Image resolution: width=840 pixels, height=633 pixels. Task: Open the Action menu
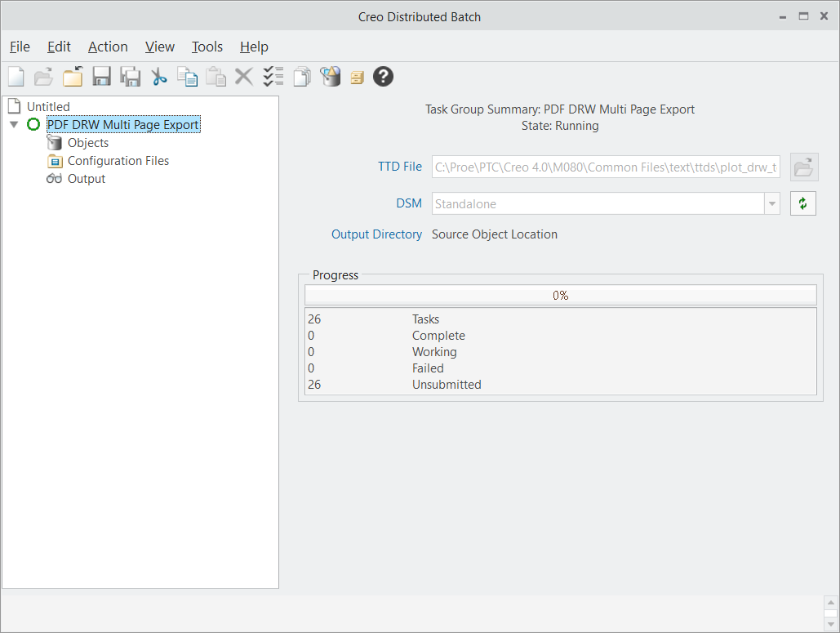tap(108, 47)
